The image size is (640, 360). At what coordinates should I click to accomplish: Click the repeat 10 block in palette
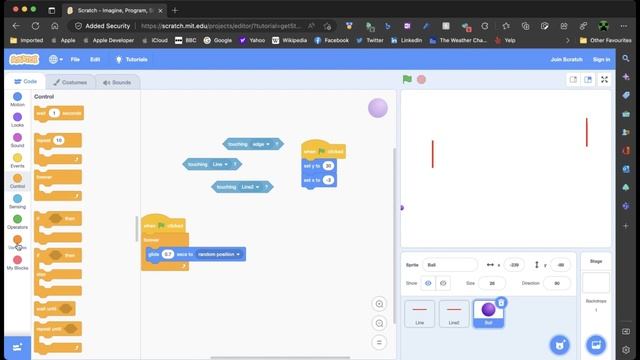pyautogui.click(x=58, y=149)
